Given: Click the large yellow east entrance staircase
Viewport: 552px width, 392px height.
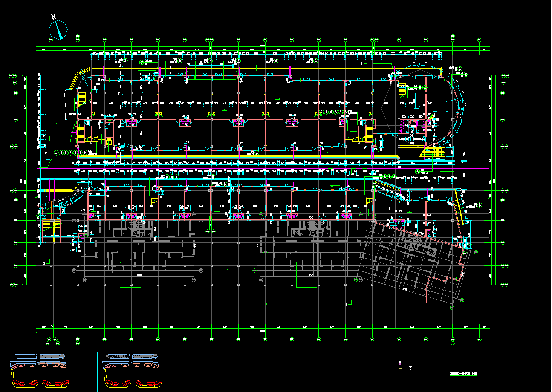Looking at the screenshot, I should 432,153.
